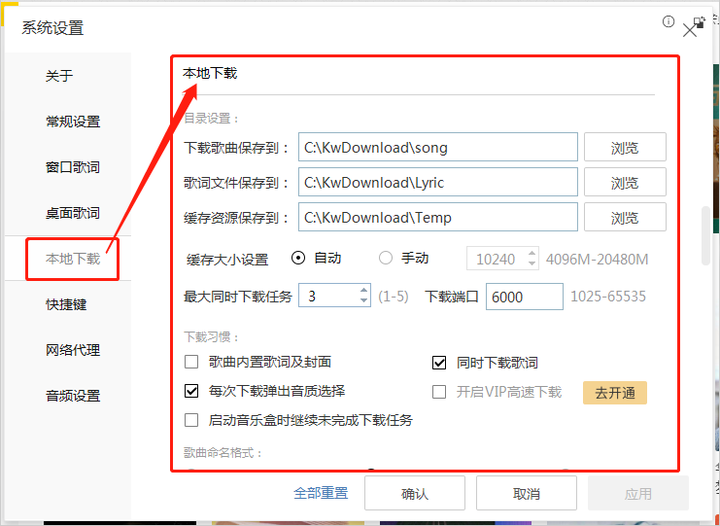The height and width of the screenshot is (526, 720).
Task: Select 自动 cache size option
Action: (298, 258)
